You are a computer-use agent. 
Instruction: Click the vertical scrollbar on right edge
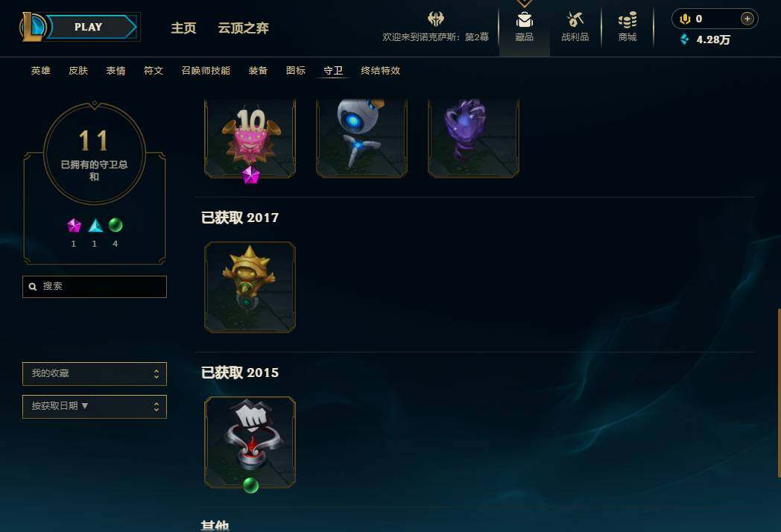coord(779,393)
